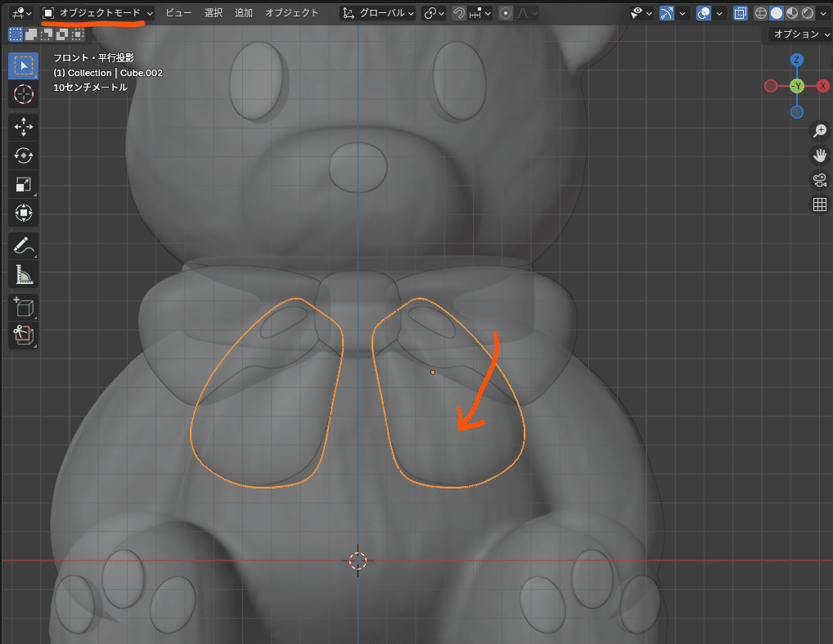Open the 選択 menu
833x644 pixels.
pyautogui.click(x=214, y=13)
